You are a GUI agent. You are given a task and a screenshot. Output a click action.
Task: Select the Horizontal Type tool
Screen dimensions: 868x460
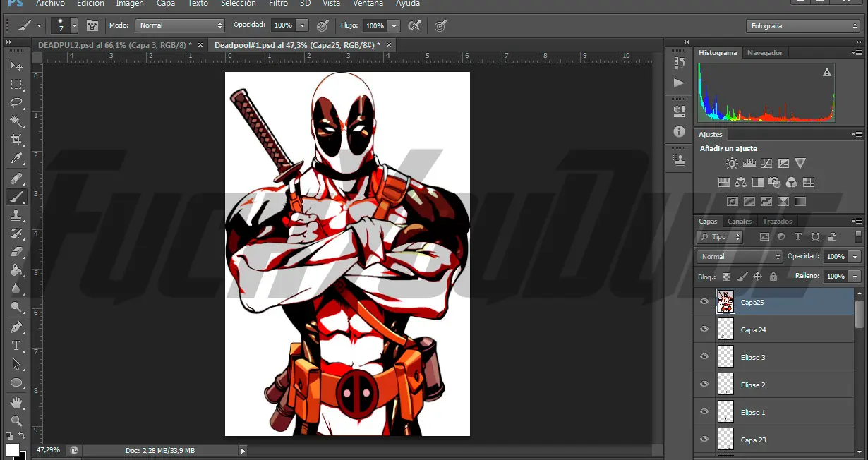coord(16,346)
